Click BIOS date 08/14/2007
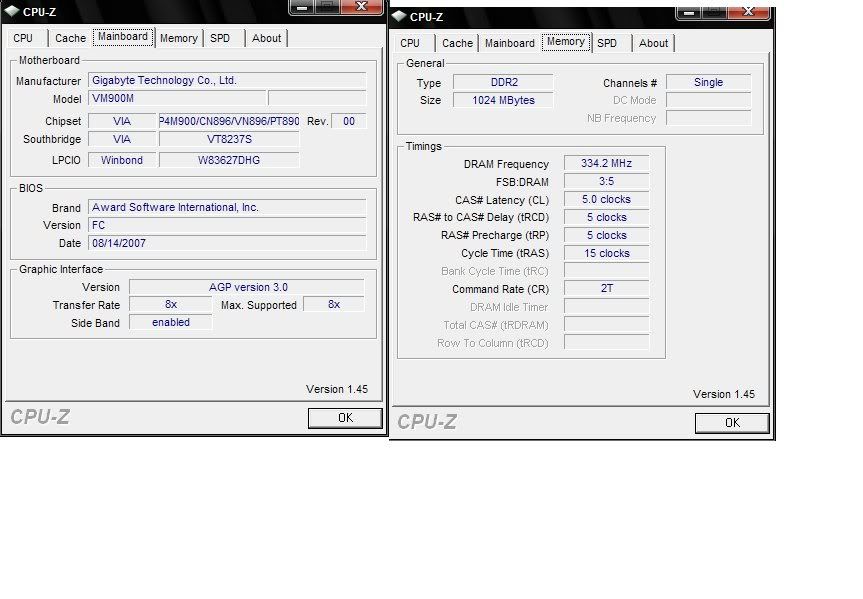The height and width of the screenshot is (599, 863). tap(227, 243)
